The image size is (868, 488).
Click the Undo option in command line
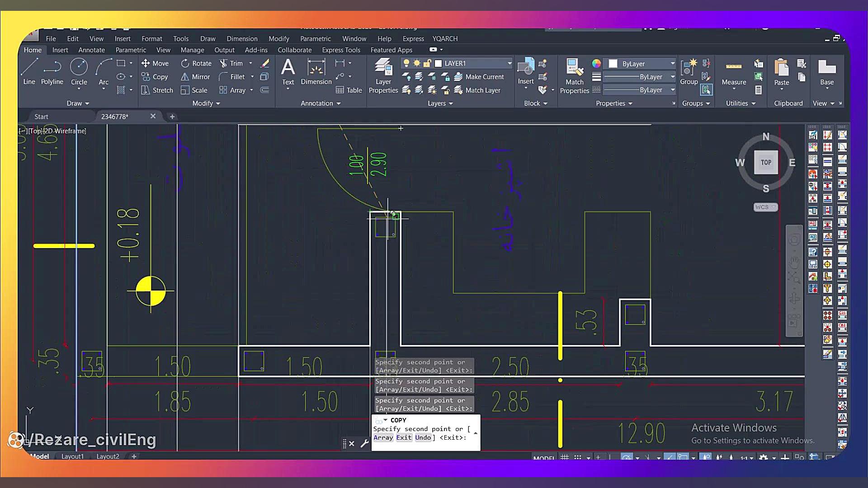point(423,437)
